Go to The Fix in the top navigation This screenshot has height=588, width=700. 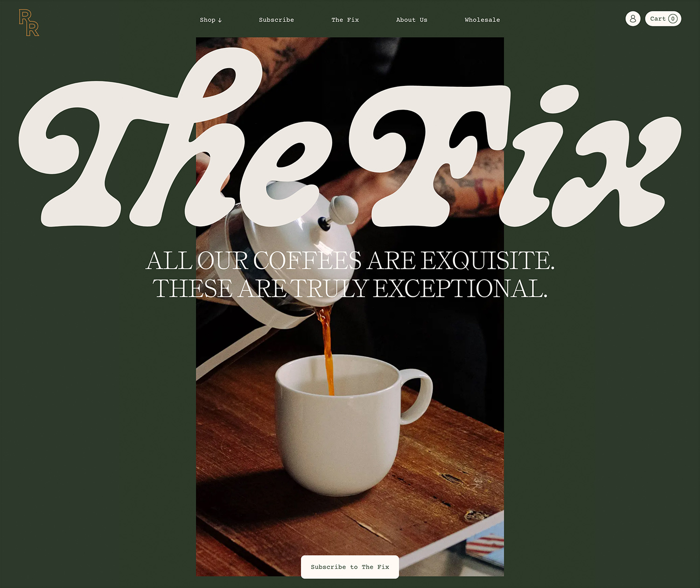point(345,20)
